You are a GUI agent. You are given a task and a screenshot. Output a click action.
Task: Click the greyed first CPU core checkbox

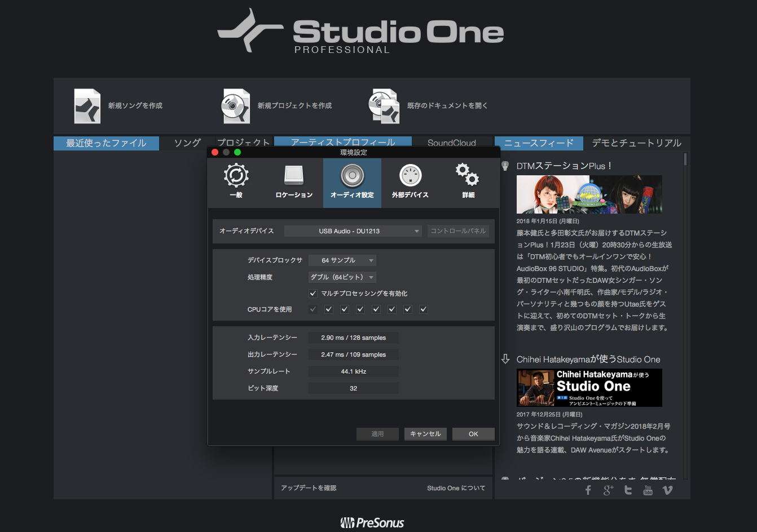(313, 309)
